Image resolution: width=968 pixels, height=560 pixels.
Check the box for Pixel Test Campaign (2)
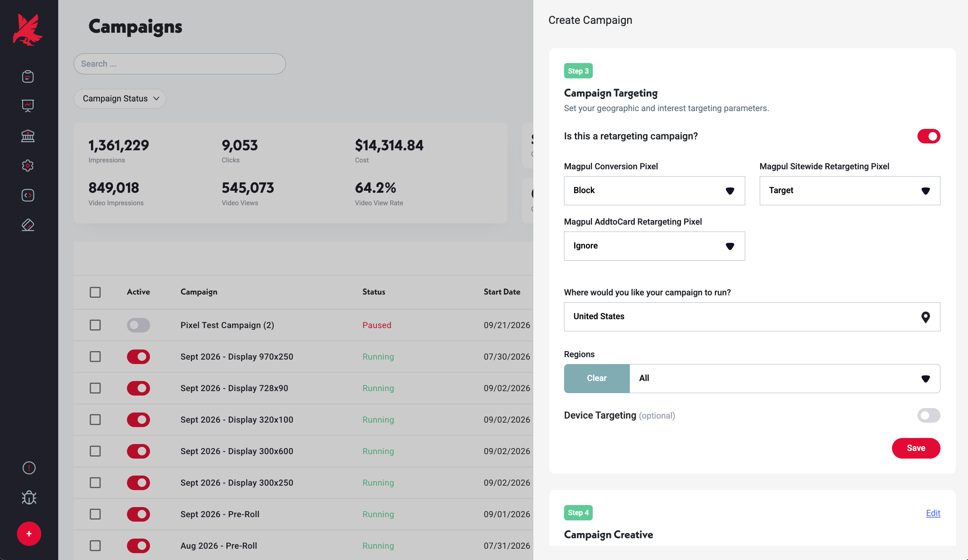95,325
